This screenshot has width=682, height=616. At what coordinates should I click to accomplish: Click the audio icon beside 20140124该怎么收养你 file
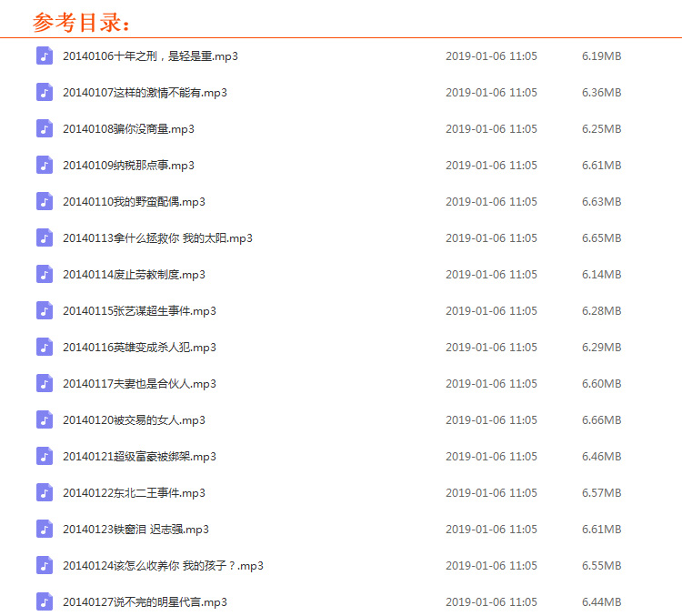(x=45, y=566)
